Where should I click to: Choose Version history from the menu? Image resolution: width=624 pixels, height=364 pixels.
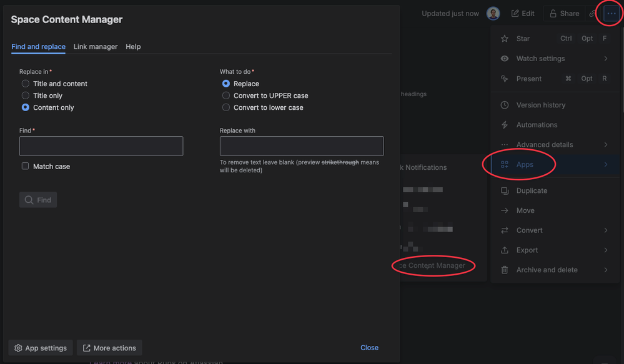point(541,105)
